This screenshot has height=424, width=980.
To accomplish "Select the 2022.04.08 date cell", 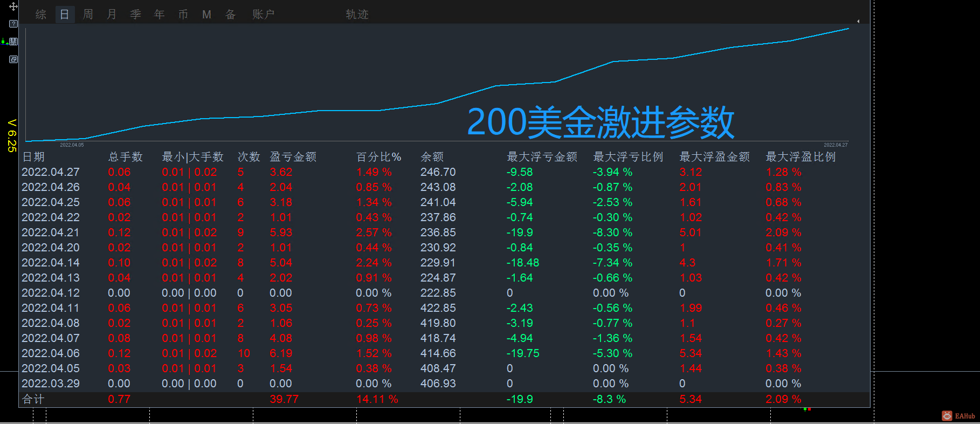I will click(51, 323).
